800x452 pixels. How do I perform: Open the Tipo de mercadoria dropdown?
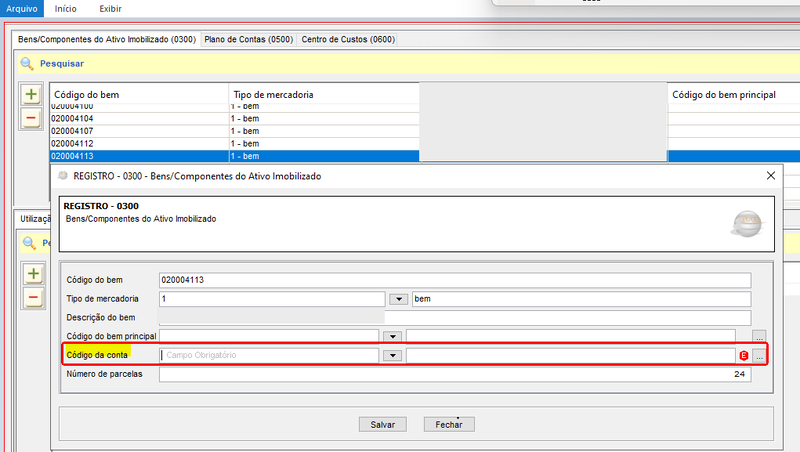pos(398,299)
